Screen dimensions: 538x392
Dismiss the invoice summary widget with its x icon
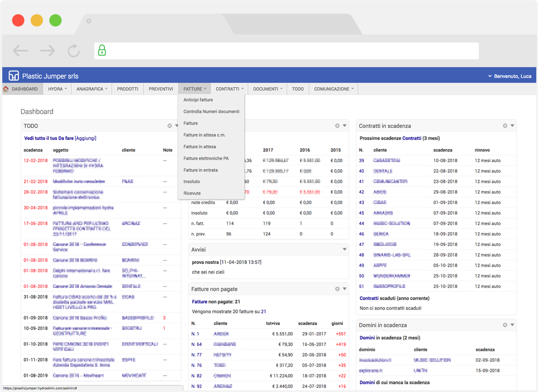336,125
